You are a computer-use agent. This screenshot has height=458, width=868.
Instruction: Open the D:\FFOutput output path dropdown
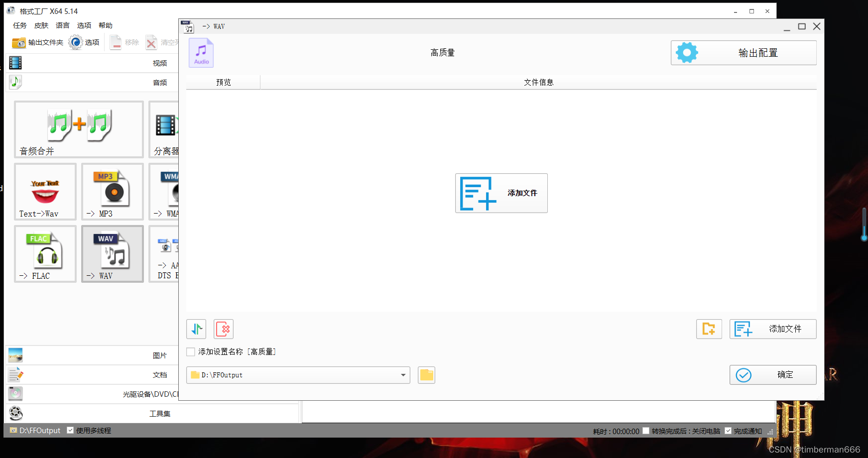coord(298,375)
